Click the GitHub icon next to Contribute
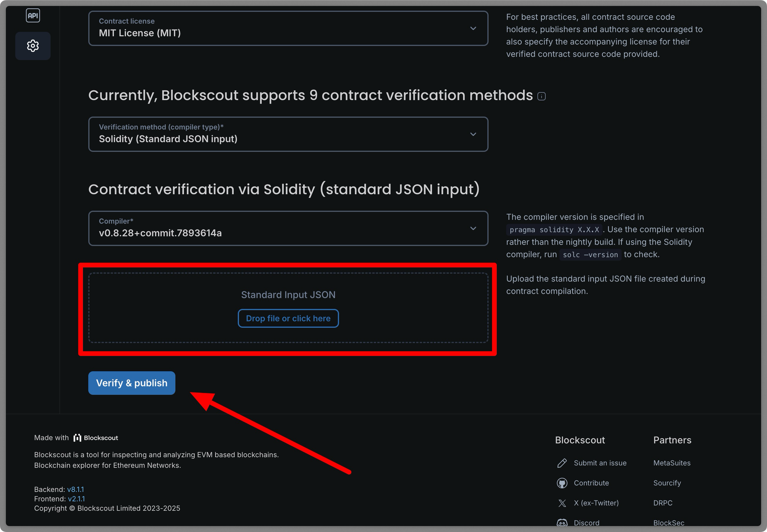Image resolution: width=767 pixels, height=532 pixels. click(x=562, y=483)
